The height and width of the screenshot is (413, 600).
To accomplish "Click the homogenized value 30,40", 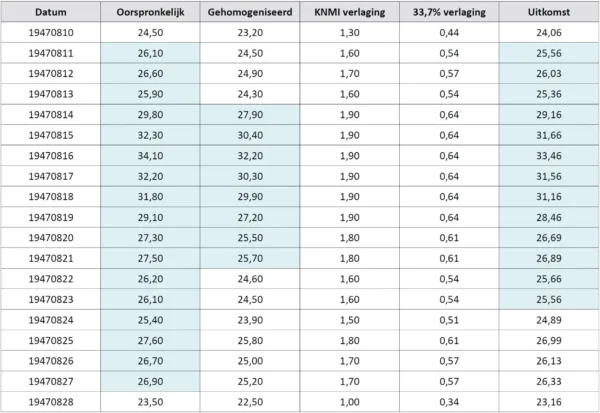I will pyautogui.click(x=249, y=135).
